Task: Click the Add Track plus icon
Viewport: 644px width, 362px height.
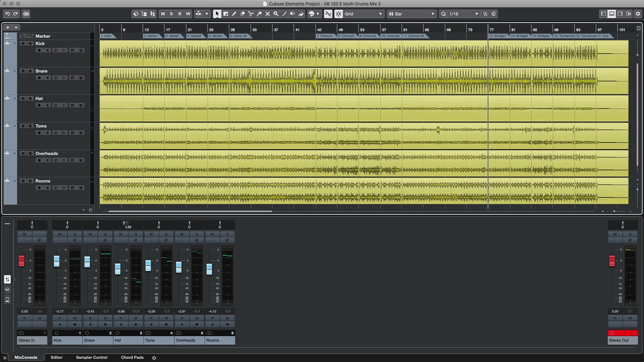Action: (8, 27)
